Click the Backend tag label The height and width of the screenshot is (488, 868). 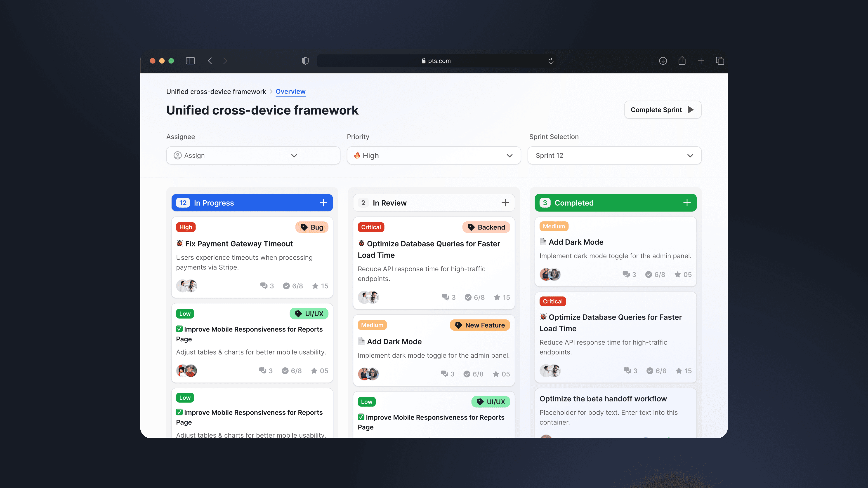(486, 227)
